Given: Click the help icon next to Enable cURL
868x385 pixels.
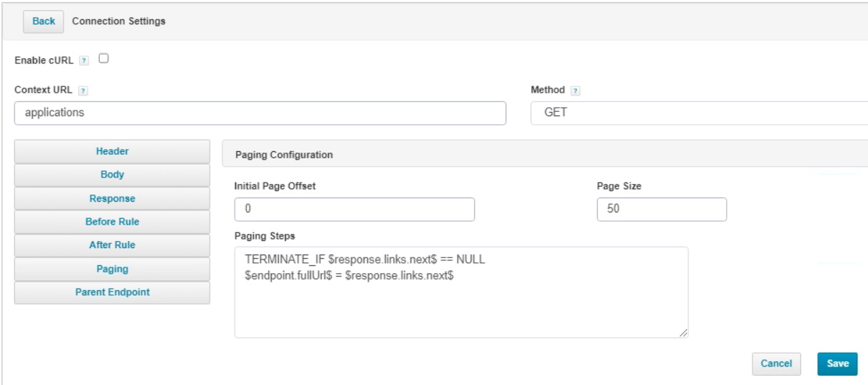Looking at the screenshot, I should coord(83,61).
